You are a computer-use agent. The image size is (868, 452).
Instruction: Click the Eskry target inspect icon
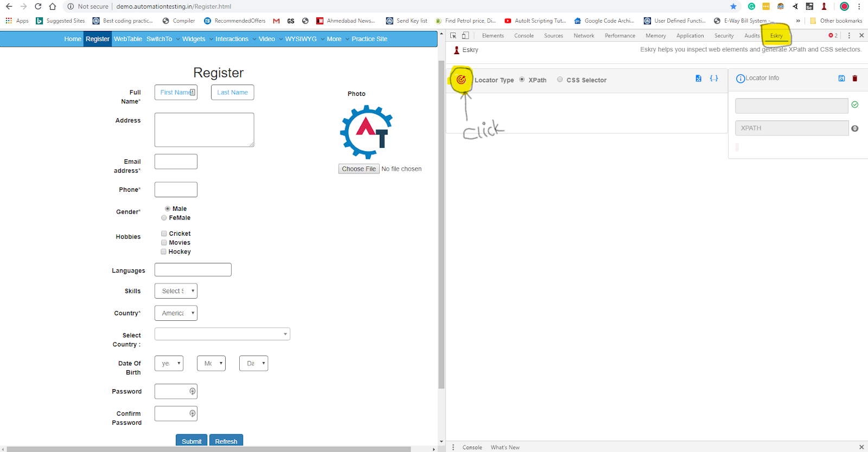[x=461, y=80]
